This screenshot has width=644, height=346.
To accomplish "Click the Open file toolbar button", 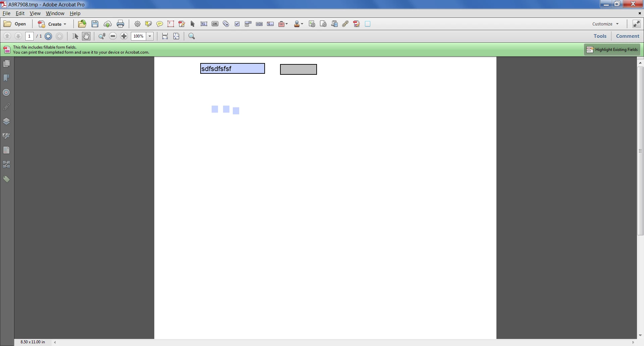I will click(x=15, y=24).
